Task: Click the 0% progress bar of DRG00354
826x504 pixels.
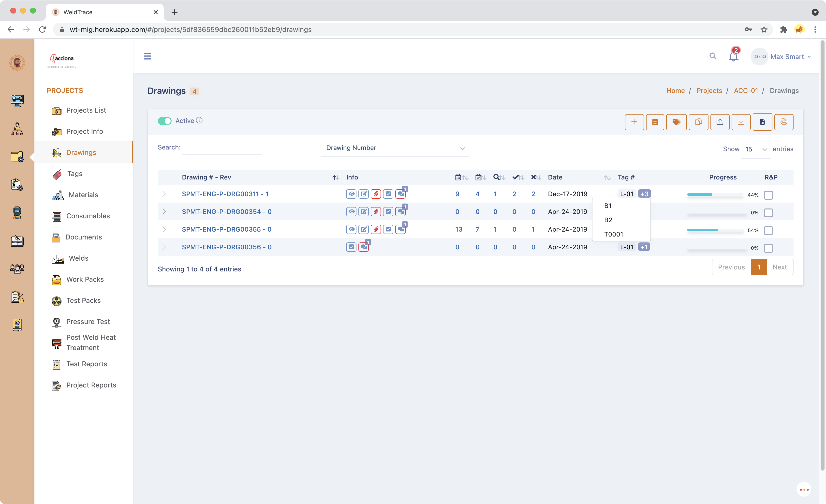Action: (717, 215)
